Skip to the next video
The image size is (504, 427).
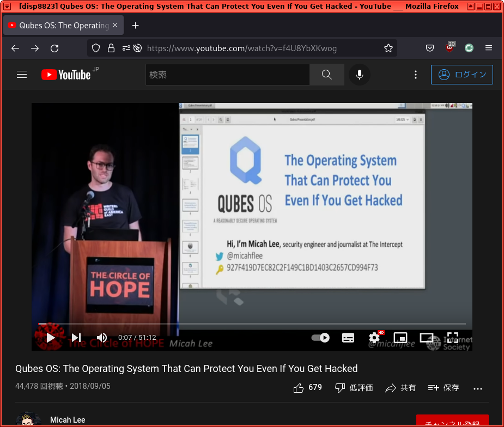[x=76, y=338]
